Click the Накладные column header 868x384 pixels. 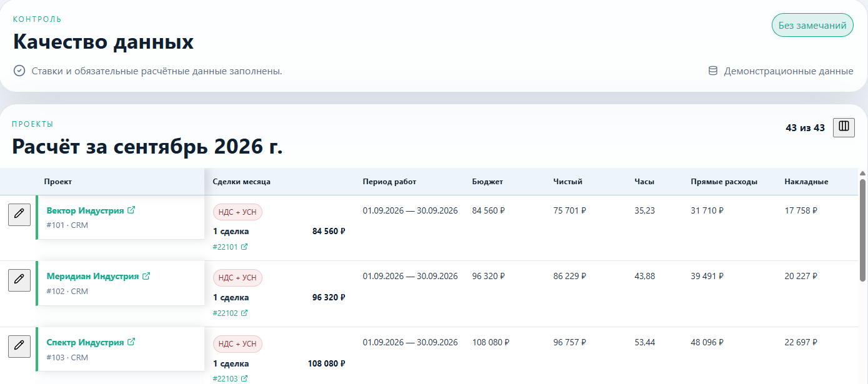click(x=807, y=182)
